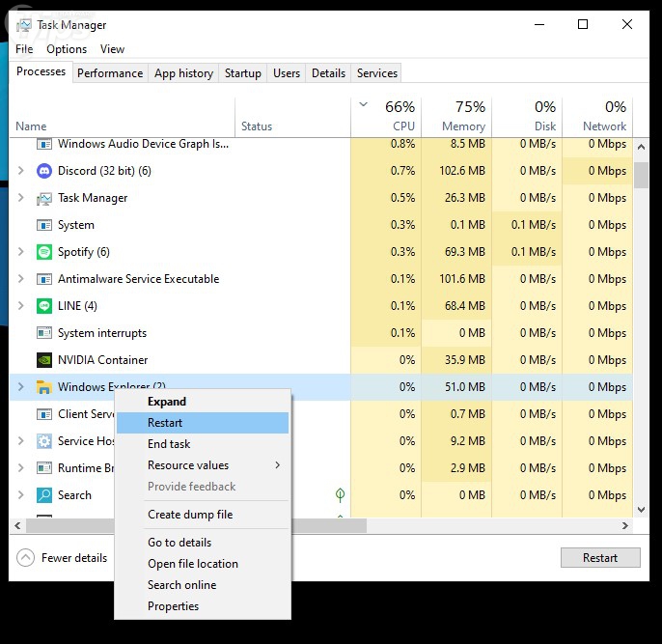Expand the Discord process group
Viewport: 662px width, 644px height.
point(20,171)
